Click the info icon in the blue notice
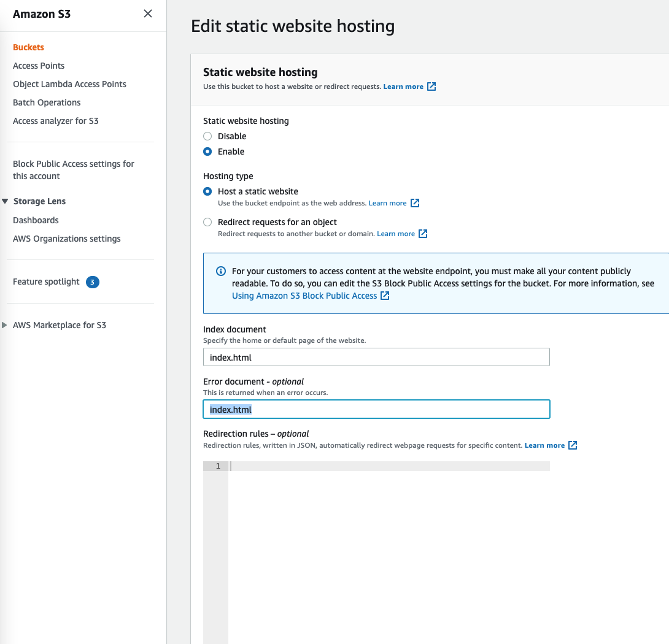The height and width of the screenshot is (644, 669). point(221,271)
